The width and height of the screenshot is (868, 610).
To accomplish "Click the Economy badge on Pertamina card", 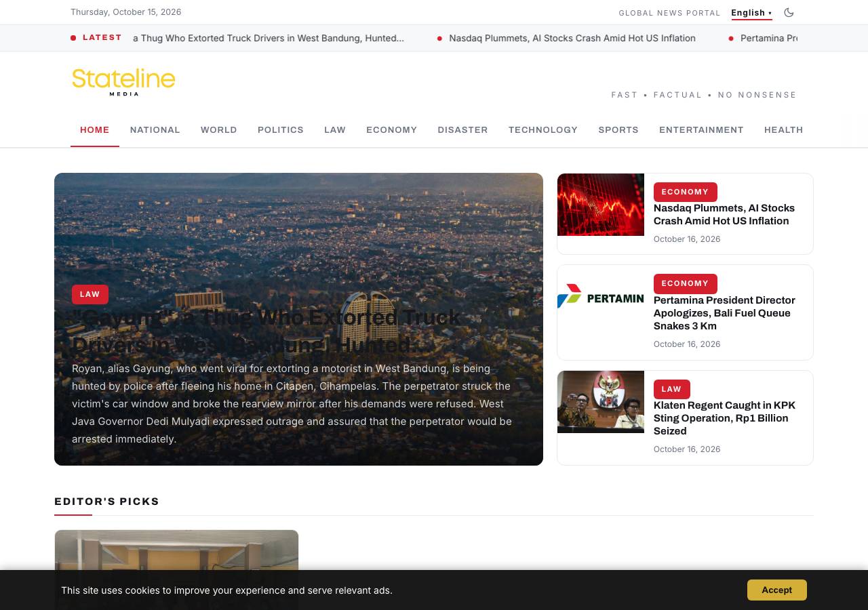I will (685, 283).
